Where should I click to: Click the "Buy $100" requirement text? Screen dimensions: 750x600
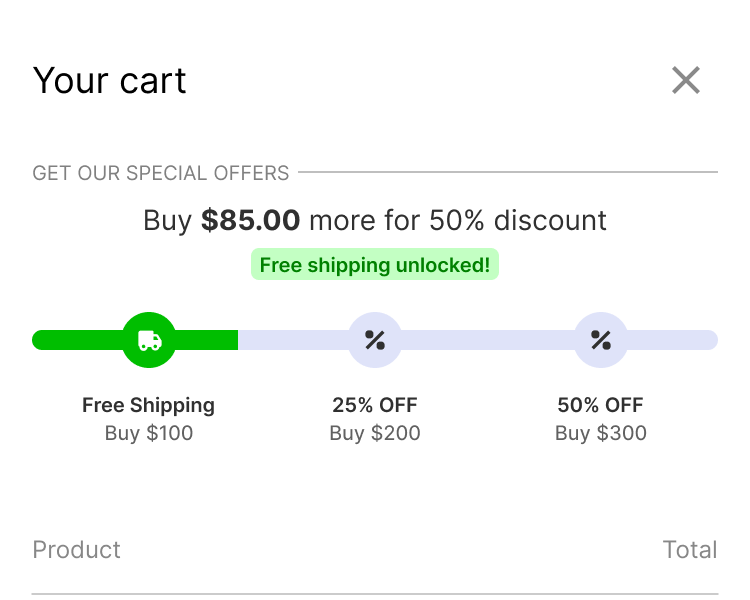click(149, 433)
